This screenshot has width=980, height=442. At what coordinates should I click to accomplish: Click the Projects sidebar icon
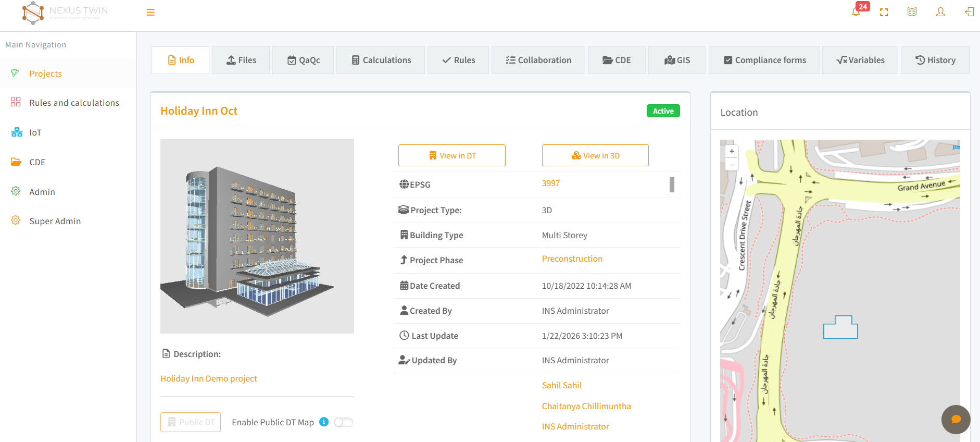tap(15, 73)
